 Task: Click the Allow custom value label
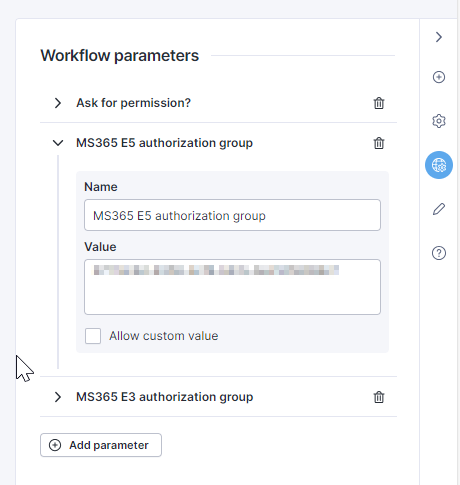tap(164, 336)
